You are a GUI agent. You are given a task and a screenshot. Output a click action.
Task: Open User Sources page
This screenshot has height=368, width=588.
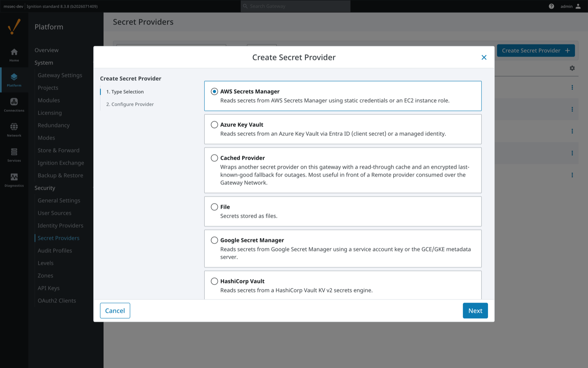(54, 213)
